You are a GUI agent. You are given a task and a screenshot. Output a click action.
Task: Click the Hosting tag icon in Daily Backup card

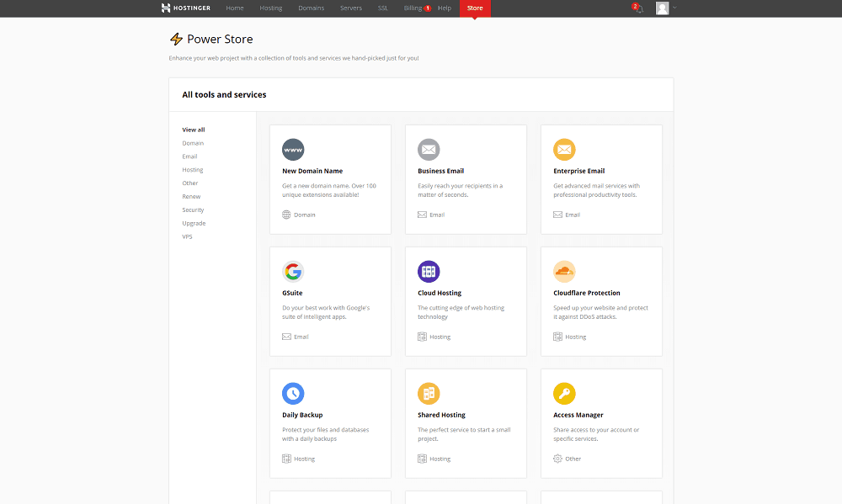286,459
